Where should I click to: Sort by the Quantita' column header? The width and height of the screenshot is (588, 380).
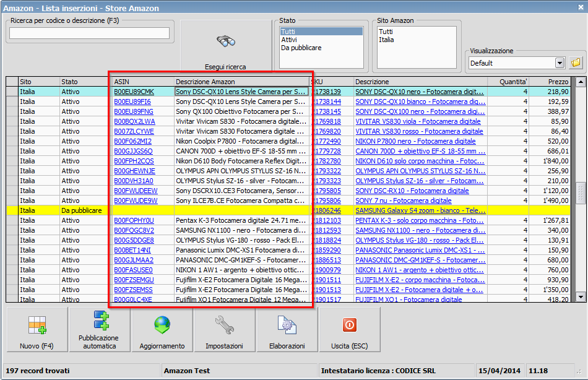point(508,82)
